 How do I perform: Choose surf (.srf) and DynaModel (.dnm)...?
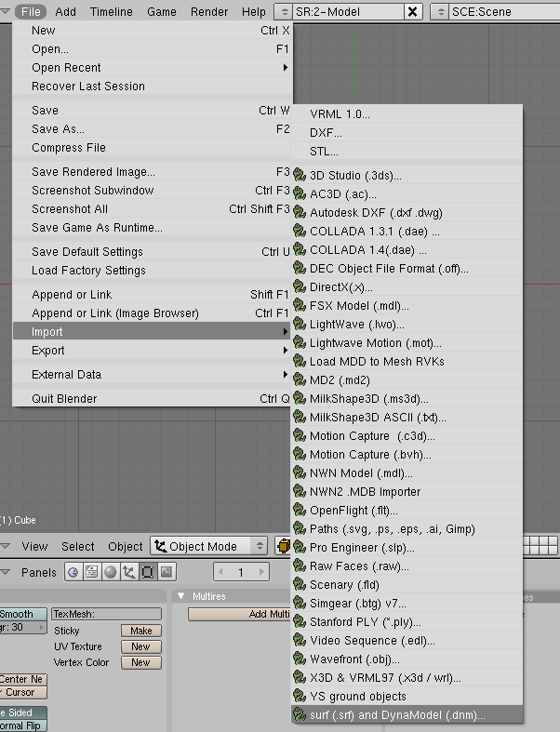(407, 714)
